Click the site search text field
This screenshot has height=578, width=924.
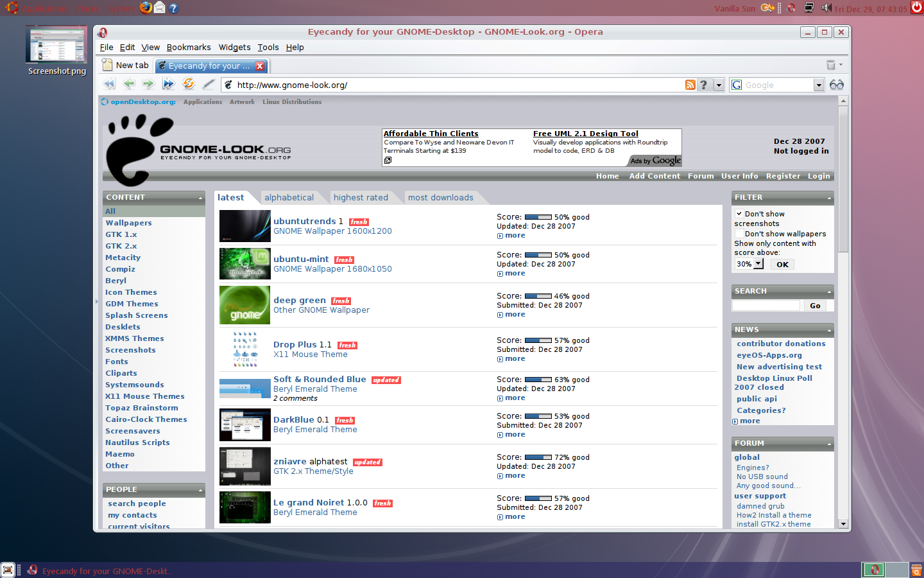coord(766,306)
